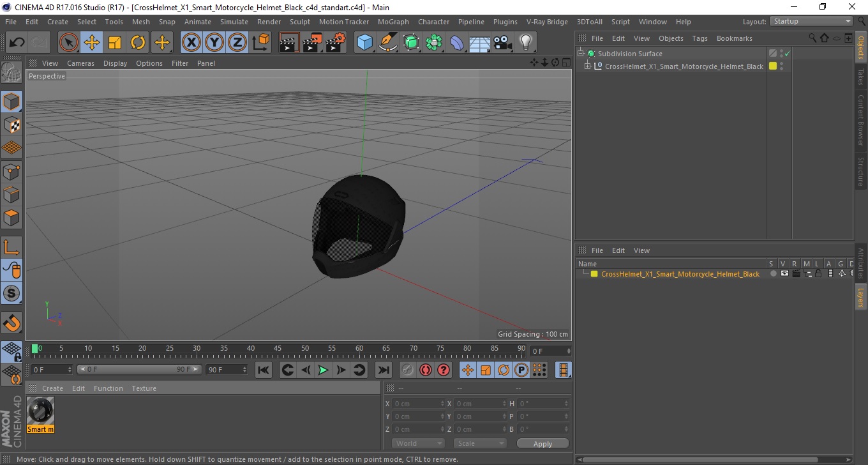Image resolution: width=868 pixels, height=465 pixels.
Task: Open the V-Ray Bridge menu
Action: (547, 22)
